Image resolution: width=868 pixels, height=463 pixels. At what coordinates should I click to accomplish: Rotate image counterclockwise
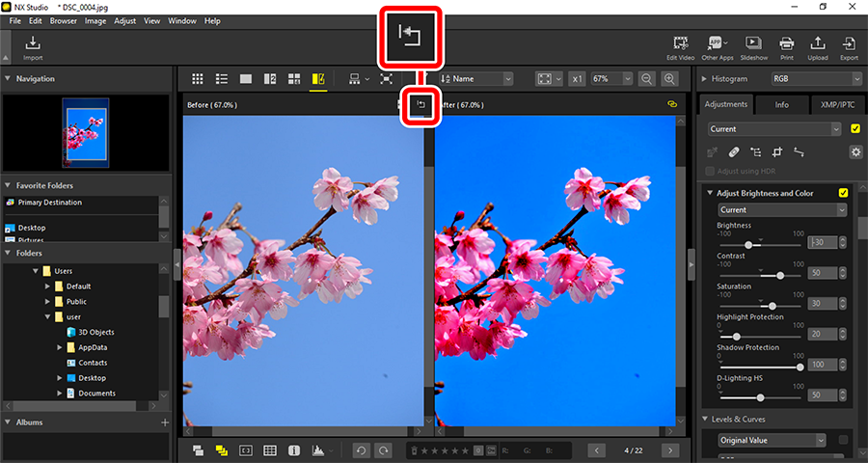pyautogui.click(x=361, y=450)
